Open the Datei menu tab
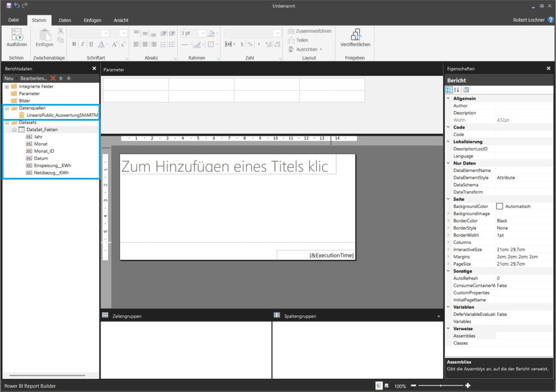 (x=14, y=20)
